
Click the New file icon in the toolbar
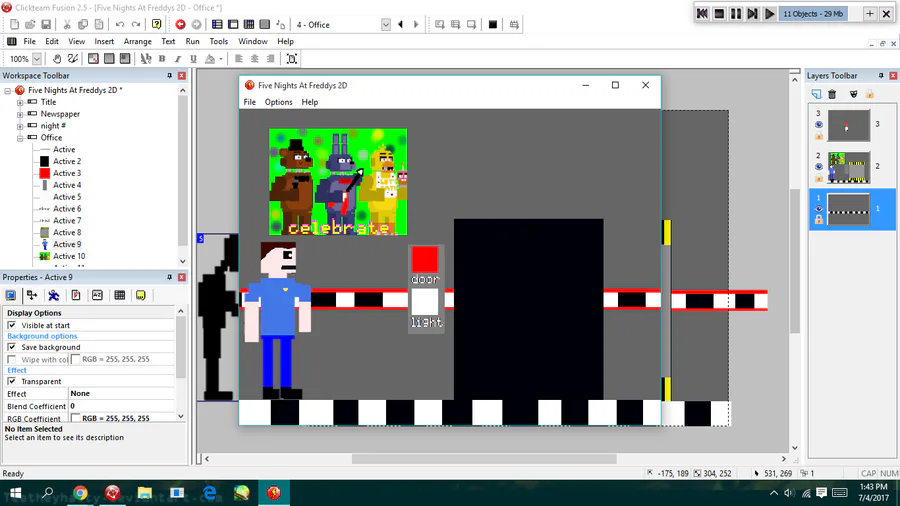[x=14, y=25]
